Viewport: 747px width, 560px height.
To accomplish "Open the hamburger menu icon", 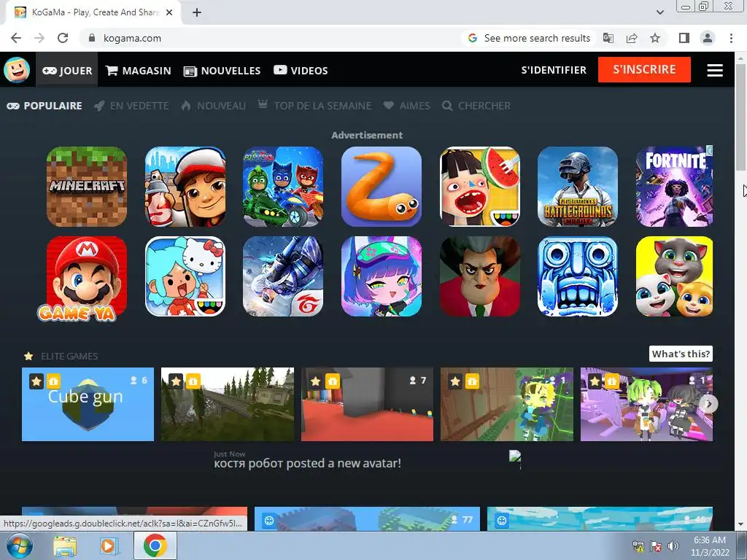I will click(715, 71).
